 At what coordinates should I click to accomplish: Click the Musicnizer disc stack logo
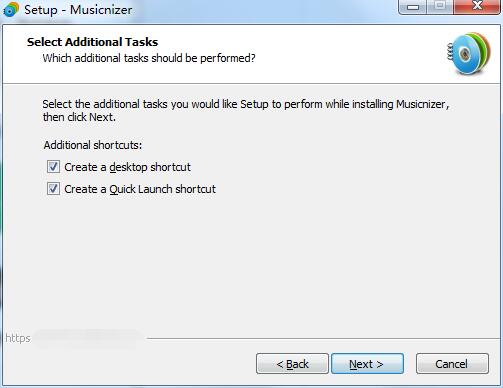click(x=469, y=53)
